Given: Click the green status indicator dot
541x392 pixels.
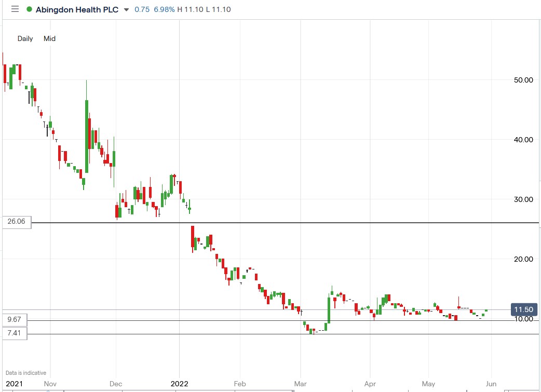Looking at the screenshot, I should 29,9.
